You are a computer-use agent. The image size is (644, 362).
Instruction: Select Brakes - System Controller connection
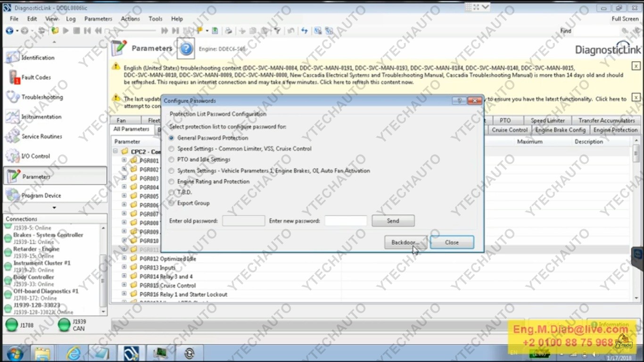point(48,235)
